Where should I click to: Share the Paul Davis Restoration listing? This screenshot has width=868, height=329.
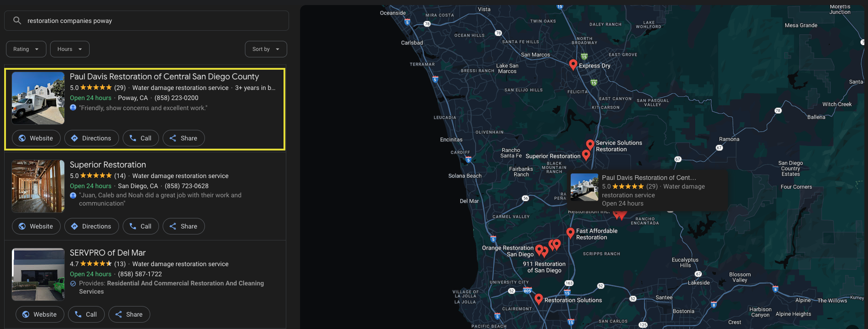[x=184, y=138]
